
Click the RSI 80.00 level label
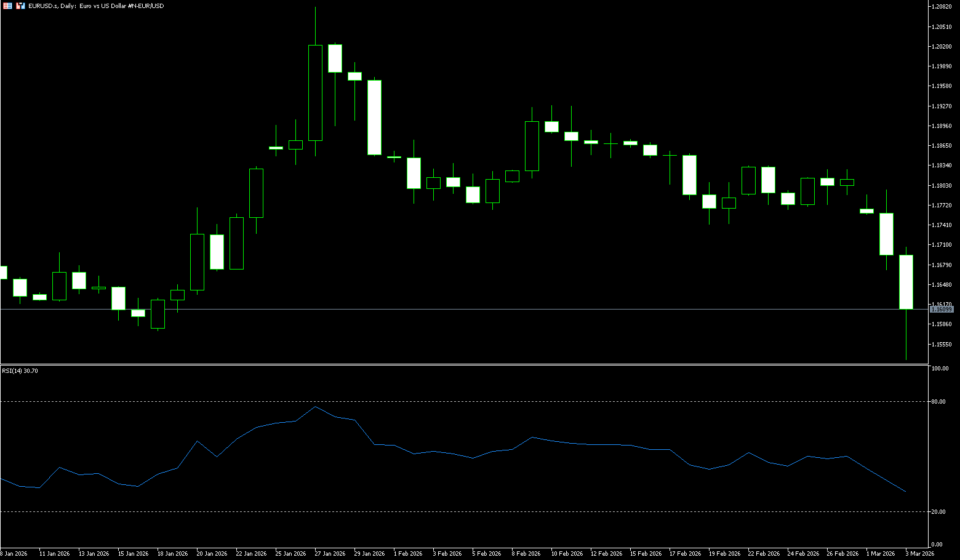[938, 401]
